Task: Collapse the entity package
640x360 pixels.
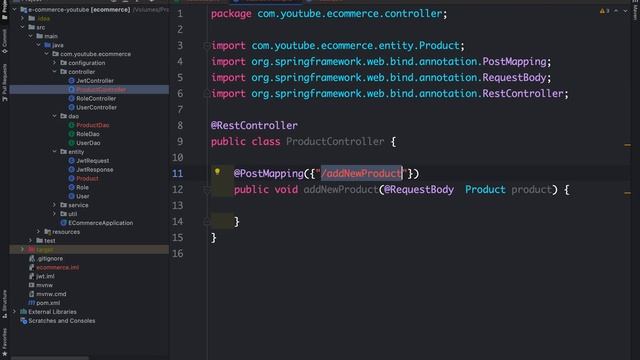Action: (54, 152)
